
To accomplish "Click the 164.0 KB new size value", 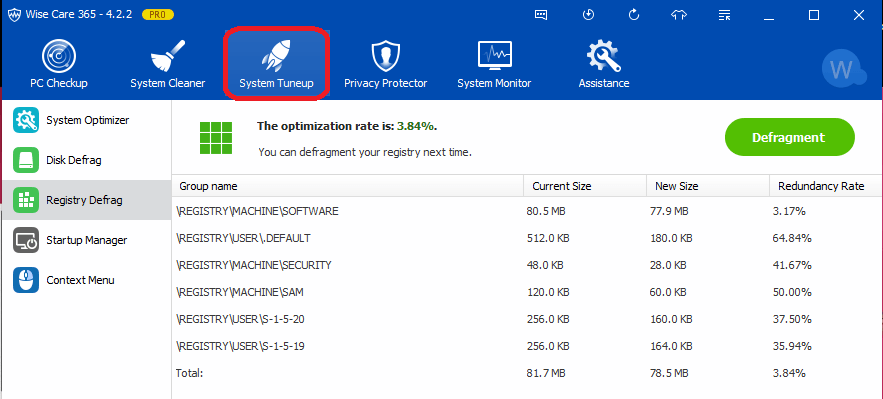I will click(x=671, y=346).
